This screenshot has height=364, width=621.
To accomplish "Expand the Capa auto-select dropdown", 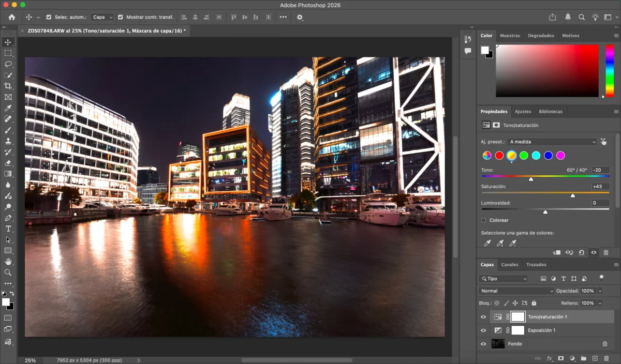I will tap(102, 17).
